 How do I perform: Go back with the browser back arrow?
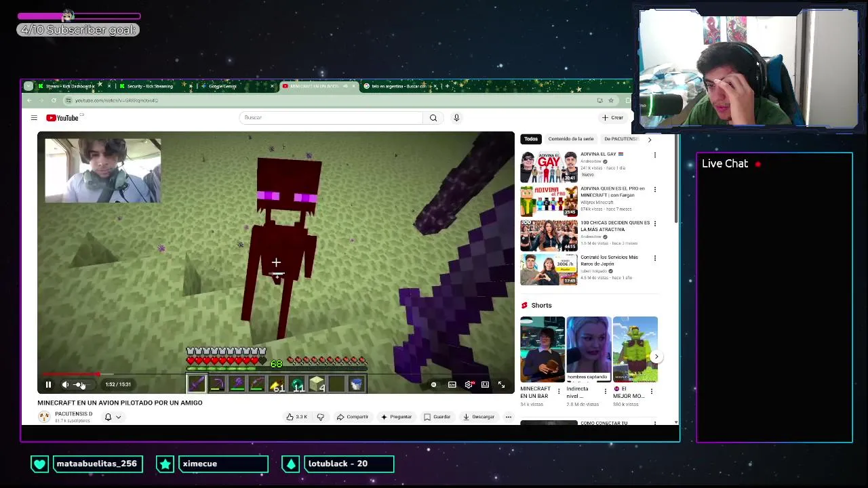[29, 100]
